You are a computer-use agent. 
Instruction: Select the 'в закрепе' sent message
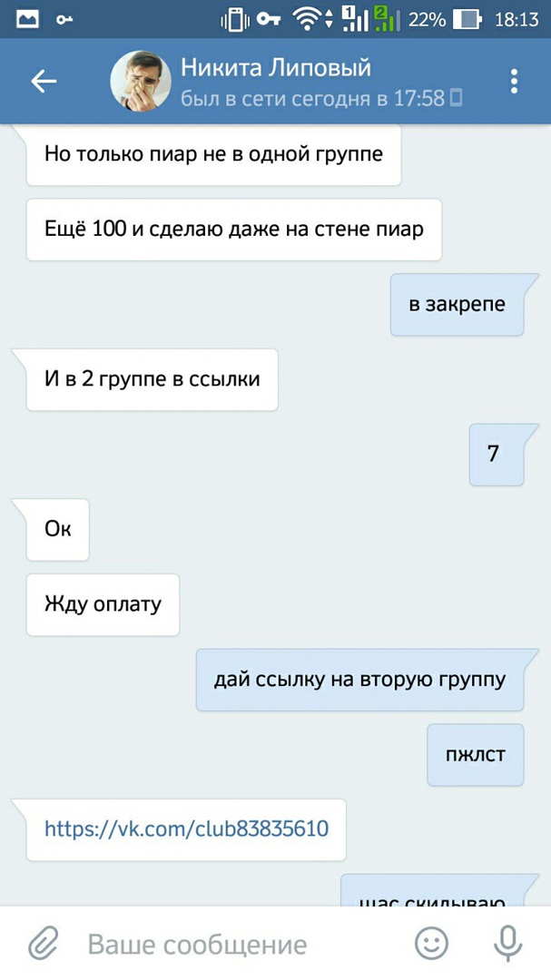[458, 304]
